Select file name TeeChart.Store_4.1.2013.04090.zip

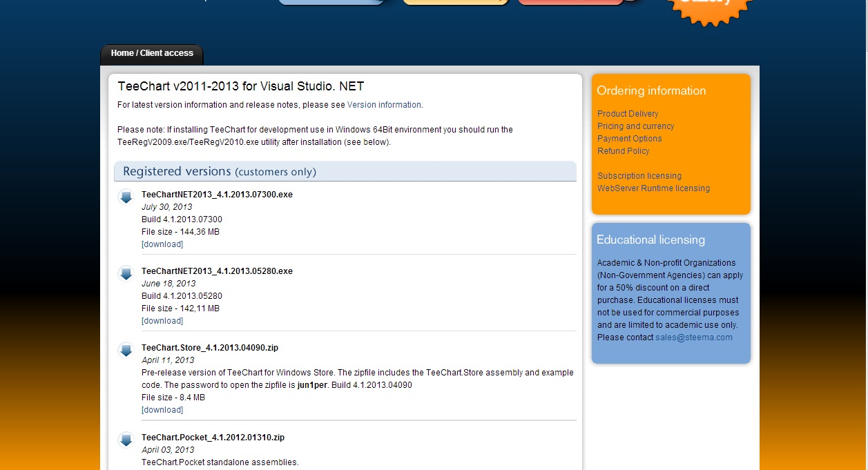[210, 348]
